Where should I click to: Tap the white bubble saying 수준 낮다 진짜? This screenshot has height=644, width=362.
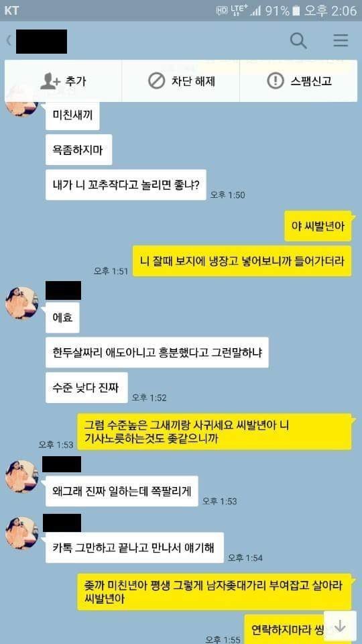click(x=86, y=388)
